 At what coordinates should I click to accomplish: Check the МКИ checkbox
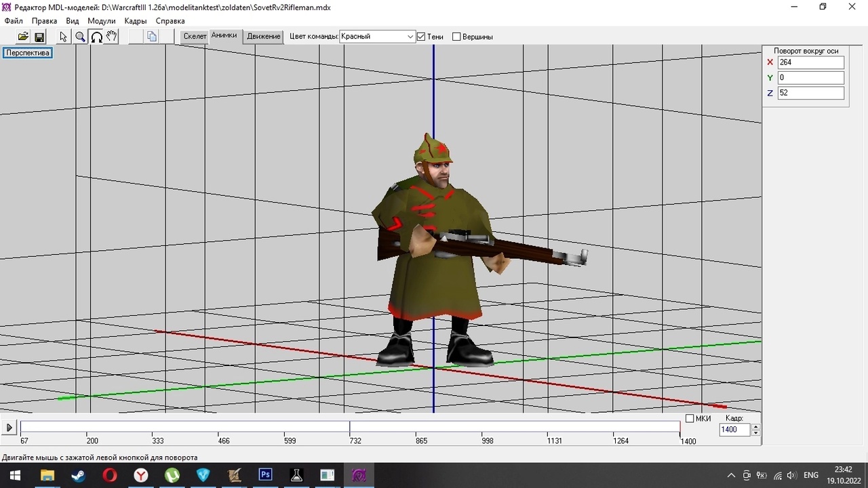(690, 418)
